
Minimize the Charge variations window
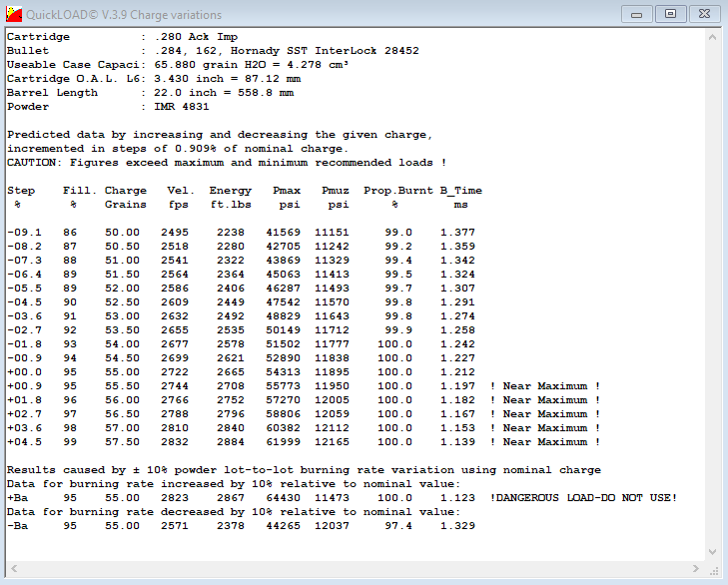pos(636,14)
